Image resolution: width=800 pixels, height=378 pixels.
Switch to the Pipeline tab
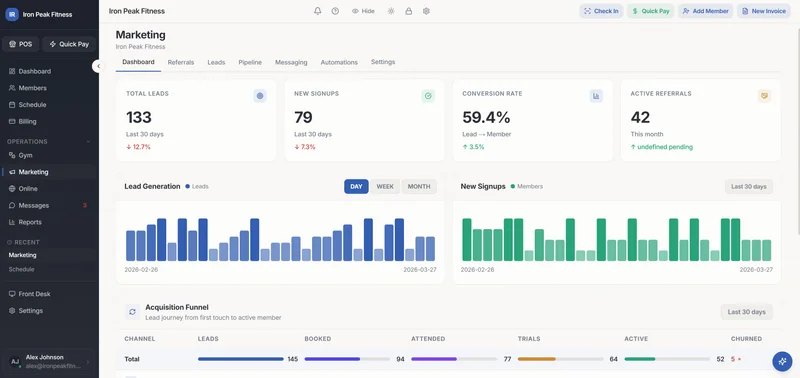[x=250, y=62]
